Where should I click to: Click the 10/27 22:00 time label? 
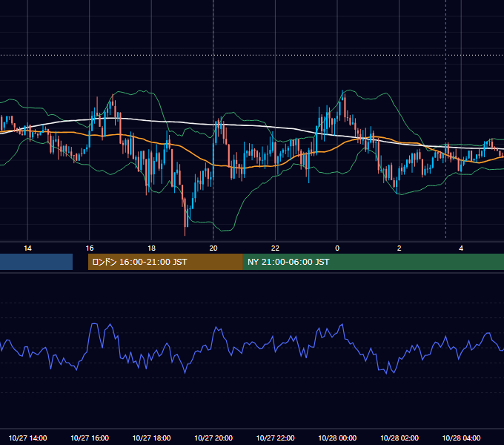pos(275,438)
